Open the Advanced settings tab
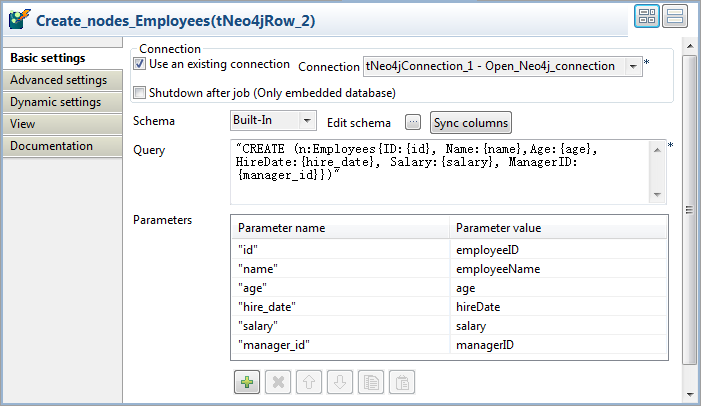Image resolution: width=701 pixels, height=406 pixels. click(x=58, y=80)
